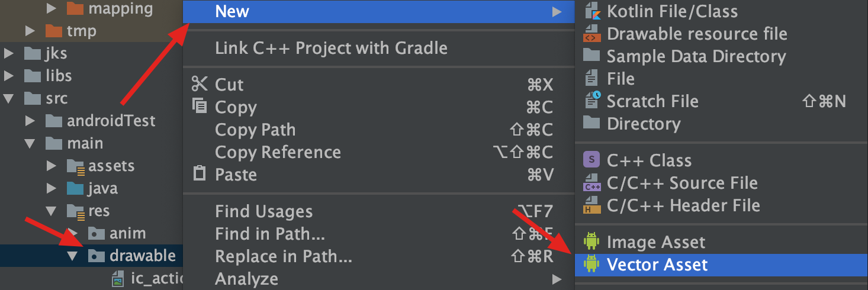Click the Copy icon in context menu

(x=200, y=107)
